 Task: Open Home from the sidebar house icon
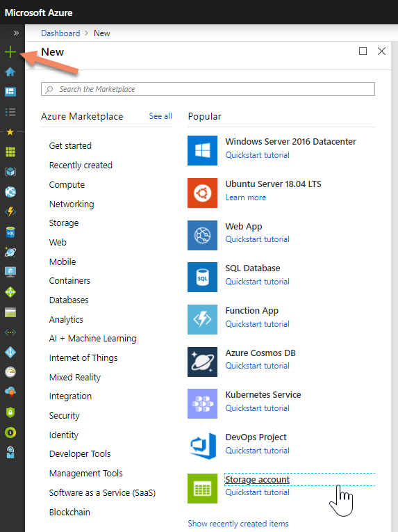pos(10,72)
